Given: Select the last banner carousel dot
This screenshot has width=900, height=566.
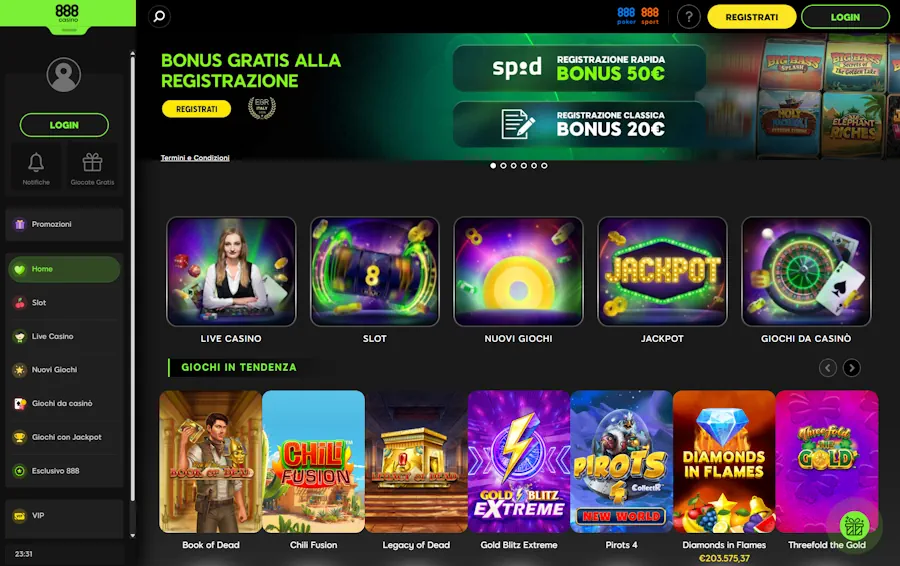Looking at the screenshot, I should 544,165.
